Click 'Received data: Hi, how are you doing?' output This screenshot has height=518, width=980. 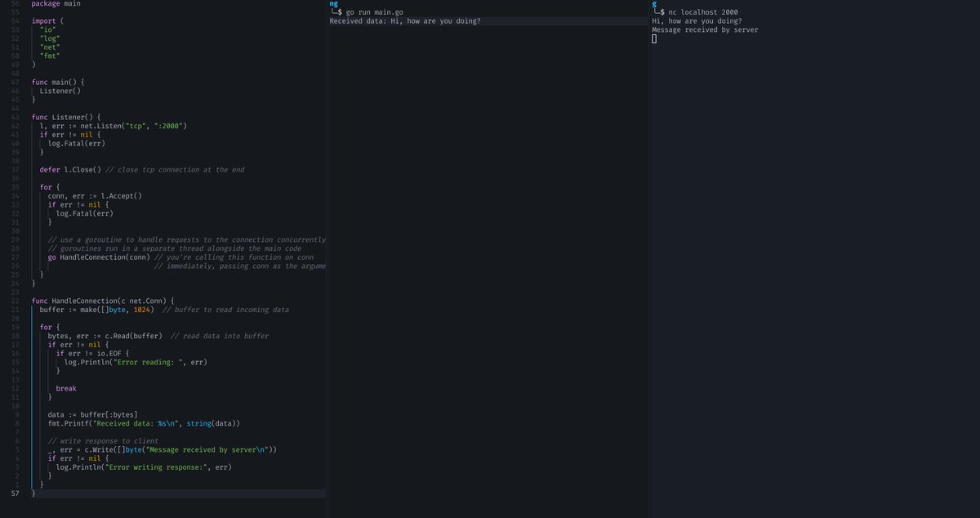405,21
